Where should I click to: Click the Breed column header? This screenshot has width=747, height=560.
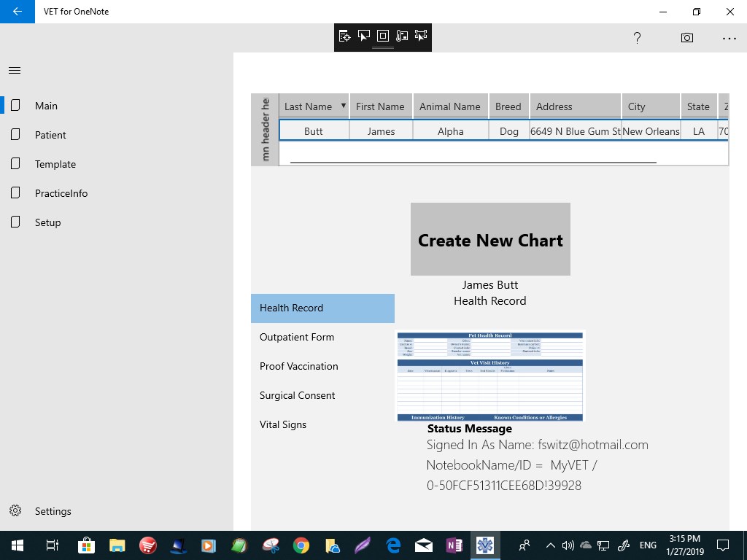(508, 106)
